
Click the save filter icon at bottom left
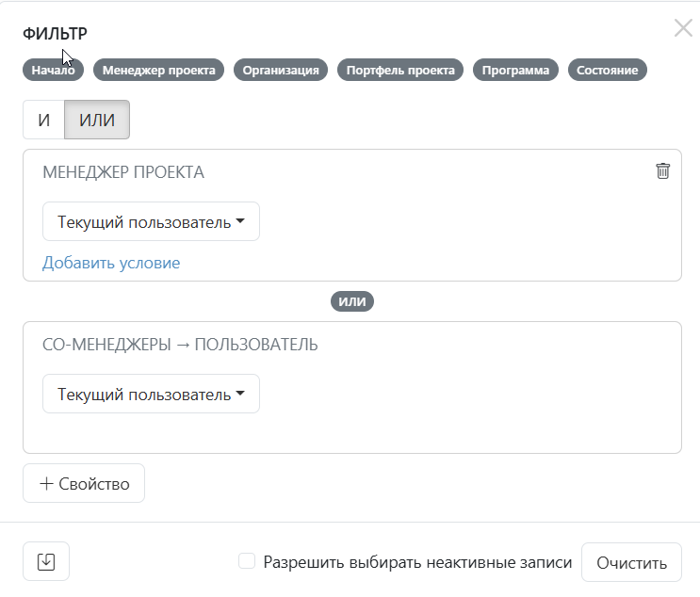46,562
